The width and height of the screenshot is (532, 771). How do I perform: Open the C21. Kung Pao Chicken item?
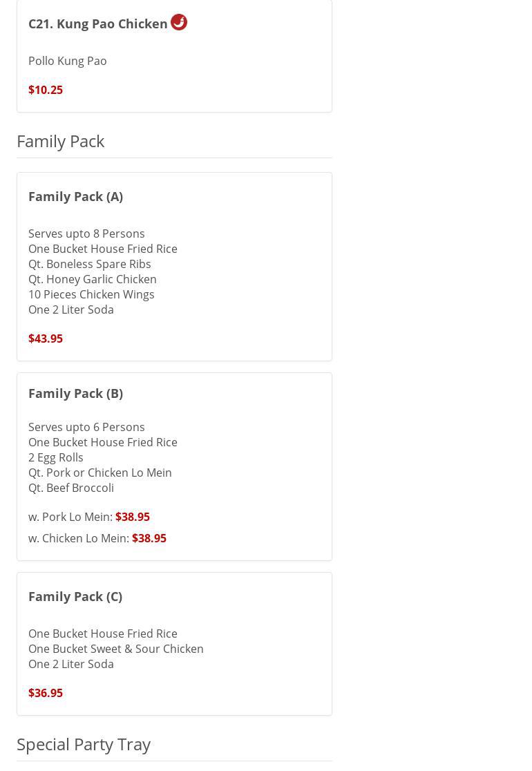[x=97, y=23]
